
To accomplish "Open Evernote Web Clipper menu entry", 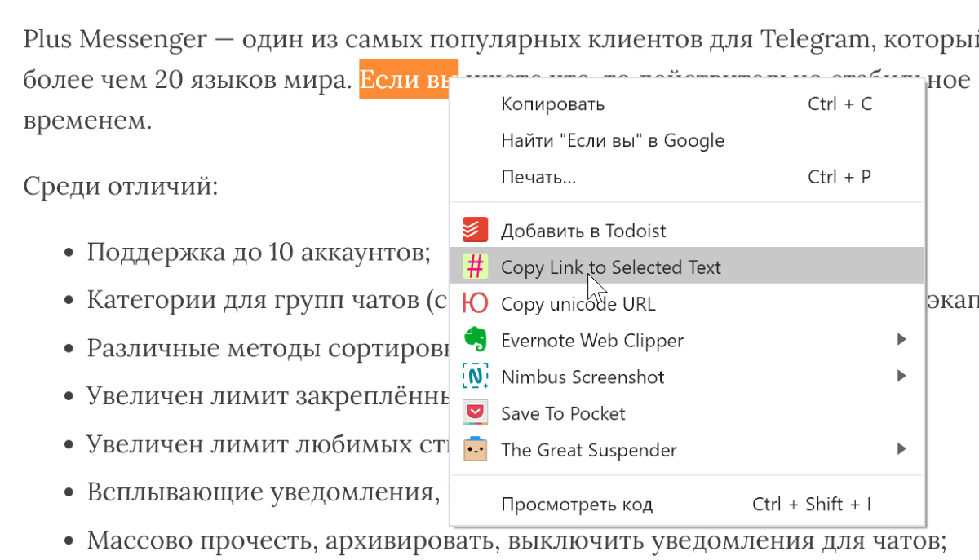I will tap(688, 340).
